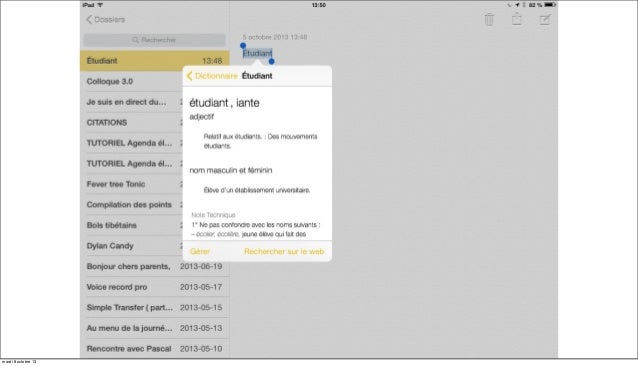The height and width of the screenshot is (366, 638).
Task: Compose a new note
Action: [545, 19]
